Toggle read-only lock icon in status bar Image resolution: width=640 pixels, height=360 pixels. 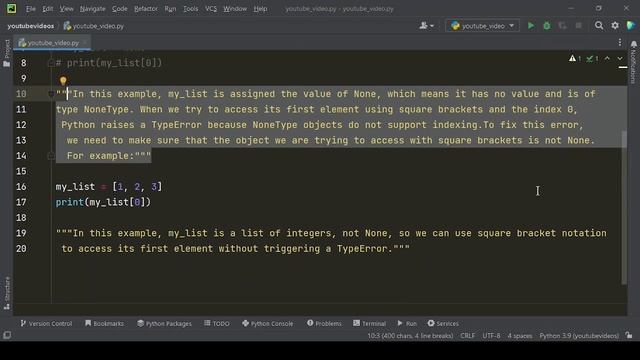(x=629, y=336)
